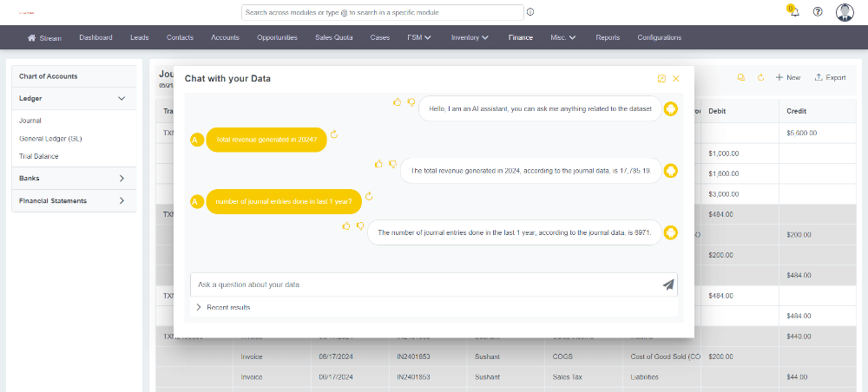Send the chat question with paper plane icon
868x392 pixels.
click(x=667, y=284)
